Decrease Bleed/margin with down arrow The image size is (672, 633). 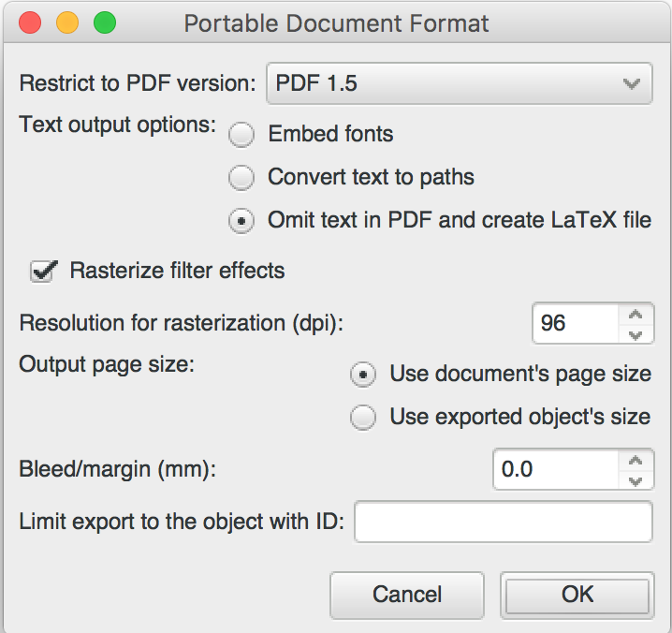click(x=635, y=479)
